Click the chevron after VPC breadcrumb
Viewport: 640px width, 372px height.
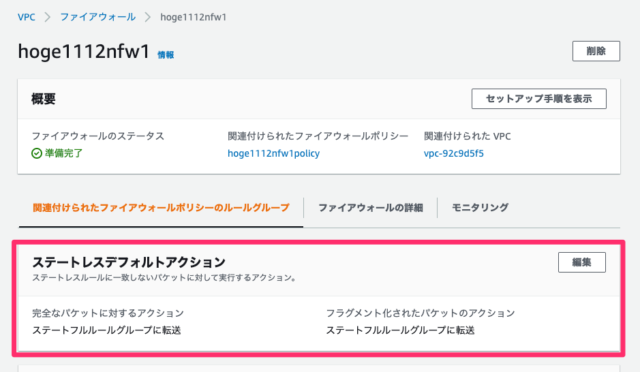[47, 17]
